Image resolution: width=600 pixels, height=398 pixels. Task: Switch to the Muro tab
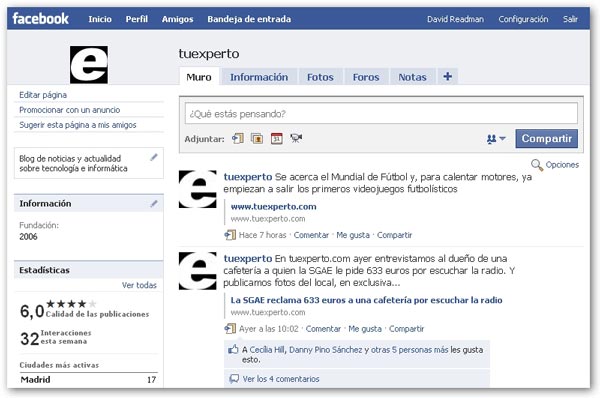pyautogui.click(x=199, y=77)
